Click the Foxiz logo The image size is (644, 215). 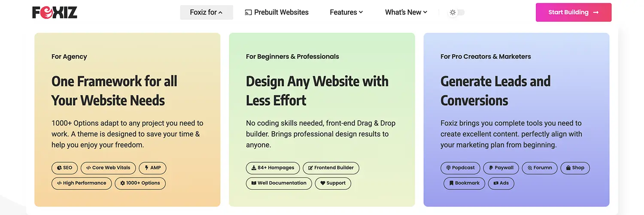pyautogui.click(x=55, y=12)
